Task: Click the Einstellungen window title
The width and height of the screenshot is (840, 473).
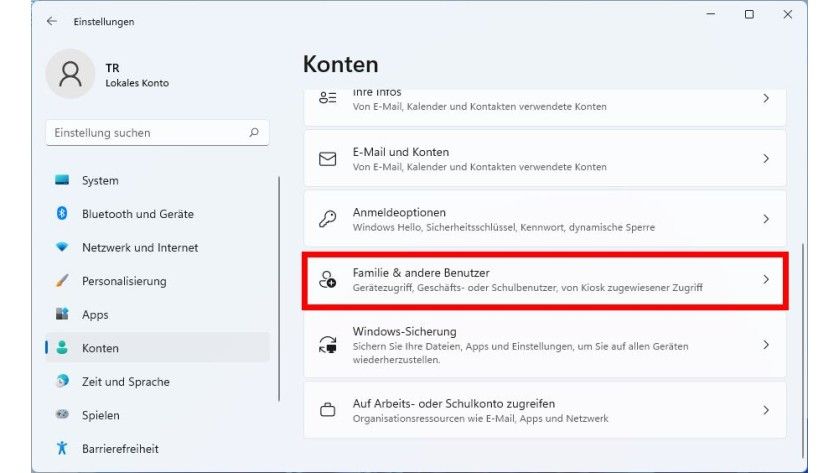Action: tap(104, 22)
